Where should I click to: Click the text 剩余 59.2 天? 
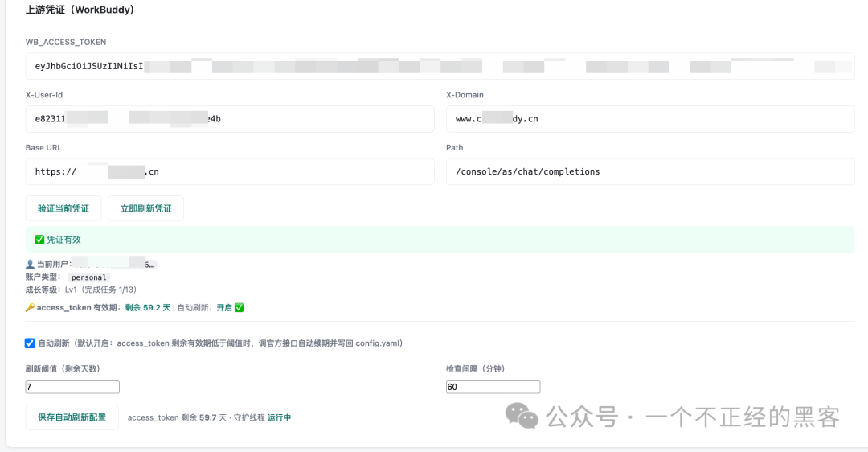(147, 307)
